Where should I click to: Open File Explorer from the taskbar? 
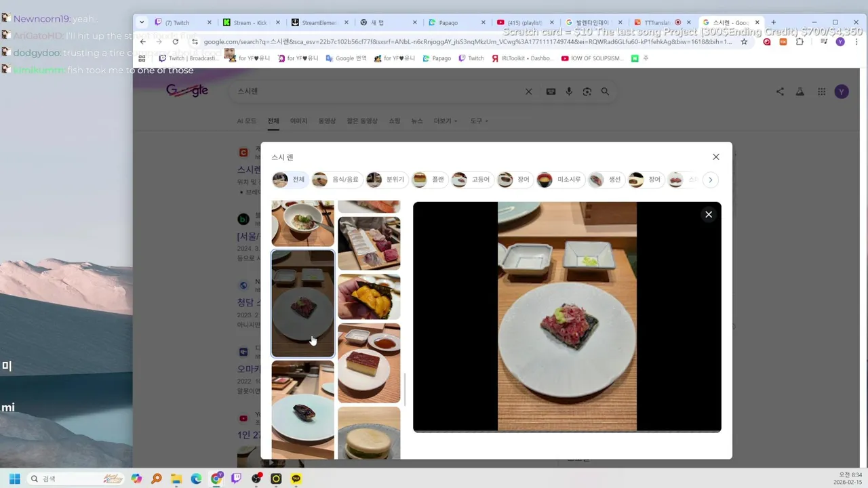(x=176, y=479)
